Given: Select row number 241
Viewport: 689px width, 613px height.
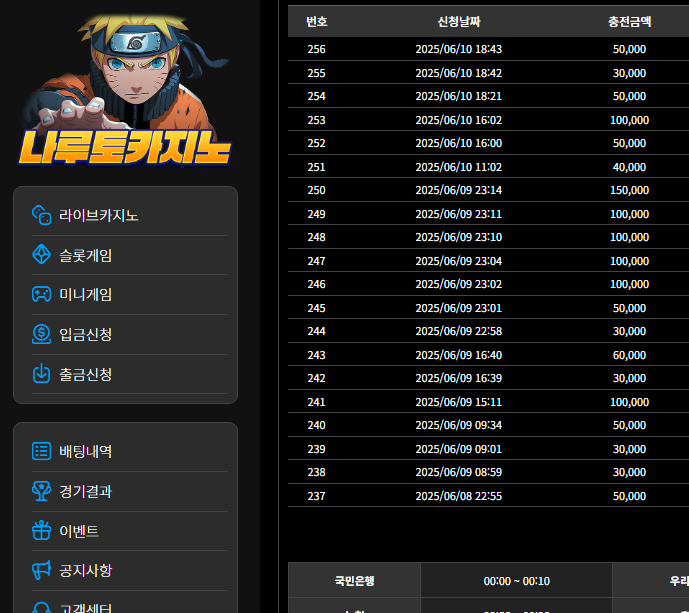Looking at the screenshot, I should [x=316, y=402].
